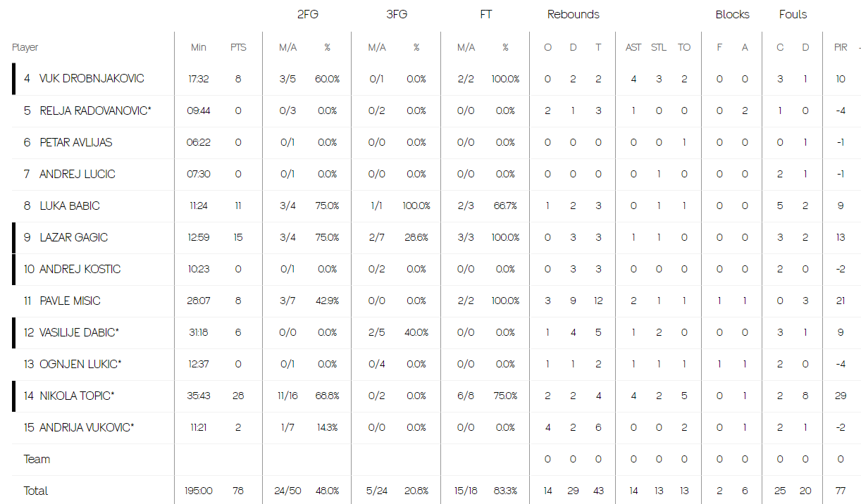This screenshot has height=504, width=861.
Task: Sort by the PIR column header
Action: 841,47
